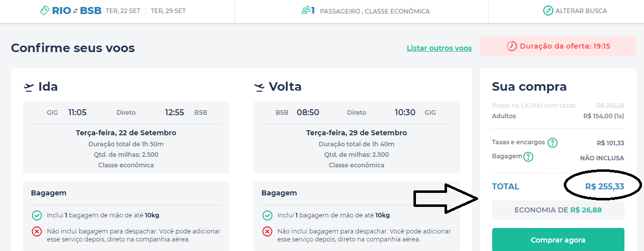Image resolution: width=644 pixels, height=251 pixels.
Task: Select the 1 Passageiro, Classe Econômica section
Action: pos(365,11)
